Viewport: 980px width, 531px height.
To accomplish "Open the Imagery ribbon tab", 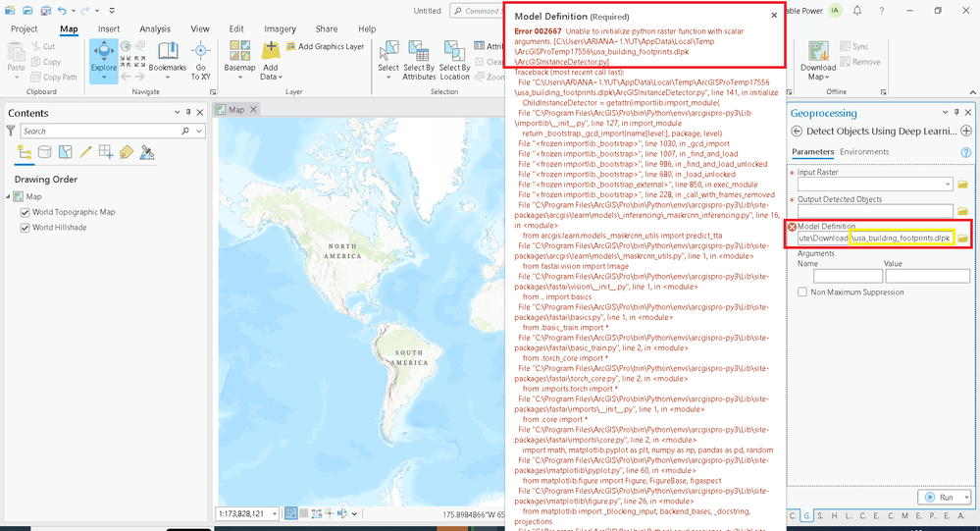I will pos(280,28).
